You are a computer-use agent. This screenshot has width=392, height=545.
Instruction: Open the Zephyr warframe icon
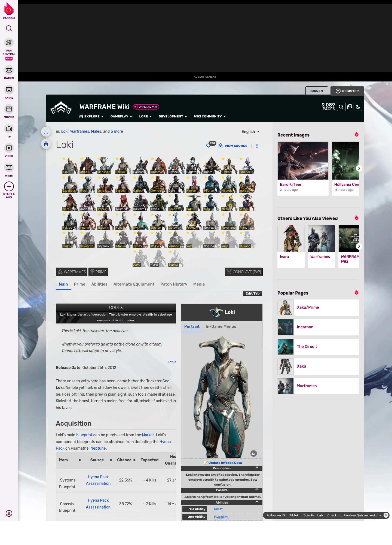point(176,258)
